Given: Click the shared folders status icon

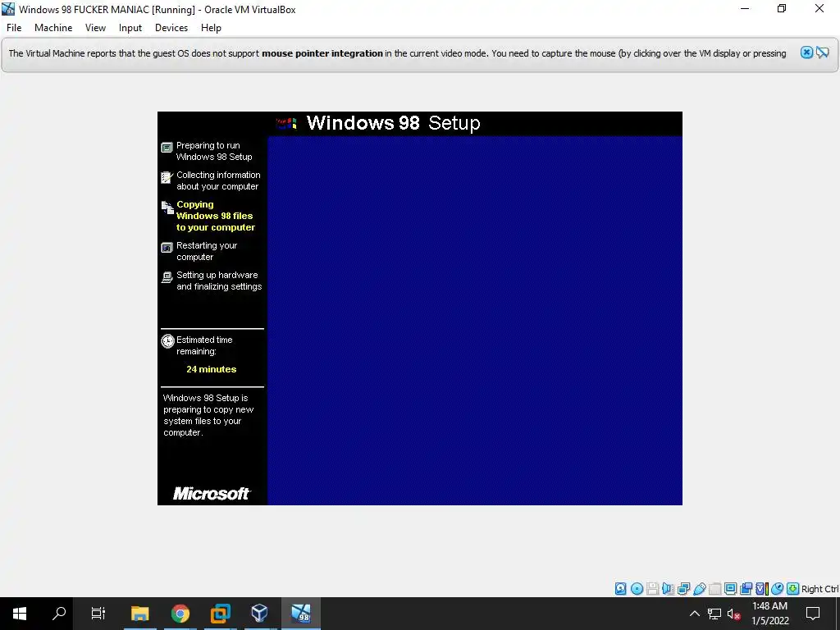Looking at the screenshot, I should (715, 589).
